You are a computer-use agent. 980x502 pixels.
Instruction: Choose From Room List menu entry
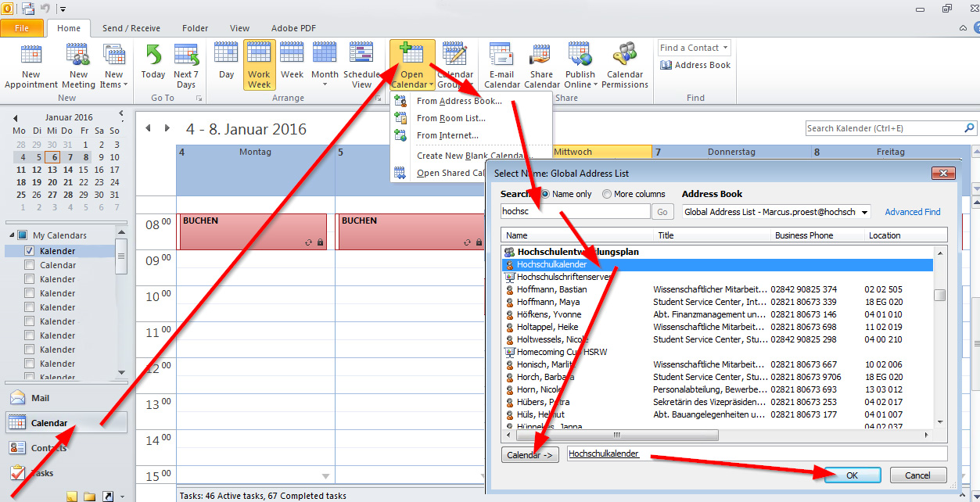tap(471, 118)
